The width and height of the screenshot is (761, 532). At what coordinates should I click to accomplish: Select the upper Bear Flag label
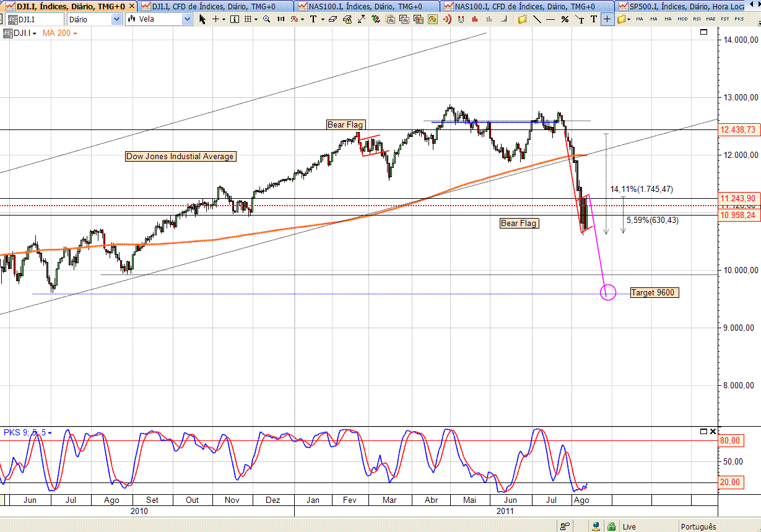(x=346, y=125)
